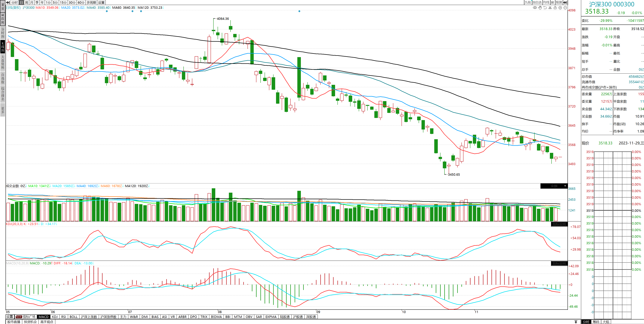
Task: Click the collapse arrow left of 分时
Action: tap(8, 3)
